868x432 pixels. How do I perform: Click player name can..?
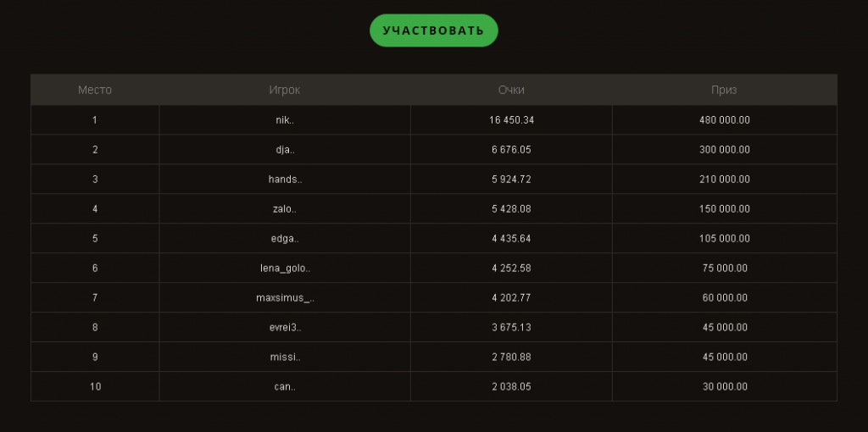point(285,387)
